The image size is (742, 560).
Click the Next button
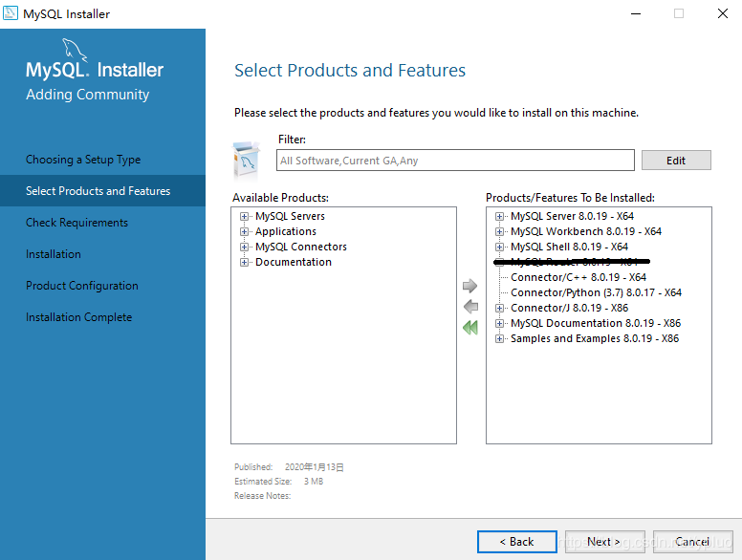tap(604, 542)
